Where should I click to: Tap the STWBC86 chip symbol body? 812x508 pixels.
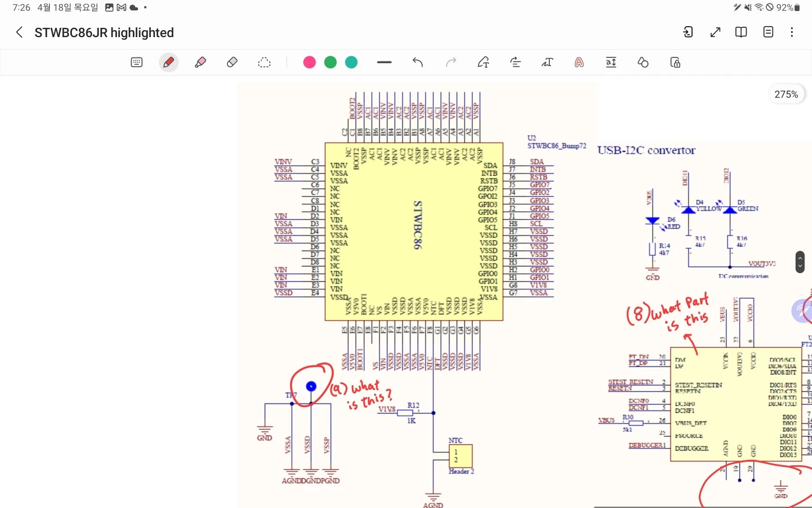point(414,231)
